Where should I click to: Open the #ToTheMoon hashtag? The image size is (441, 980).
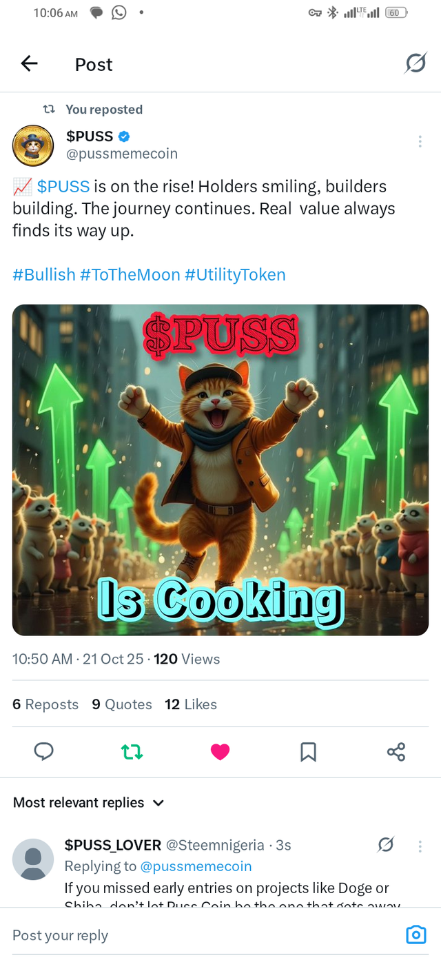pyautogui.click(x=127, y=275)
